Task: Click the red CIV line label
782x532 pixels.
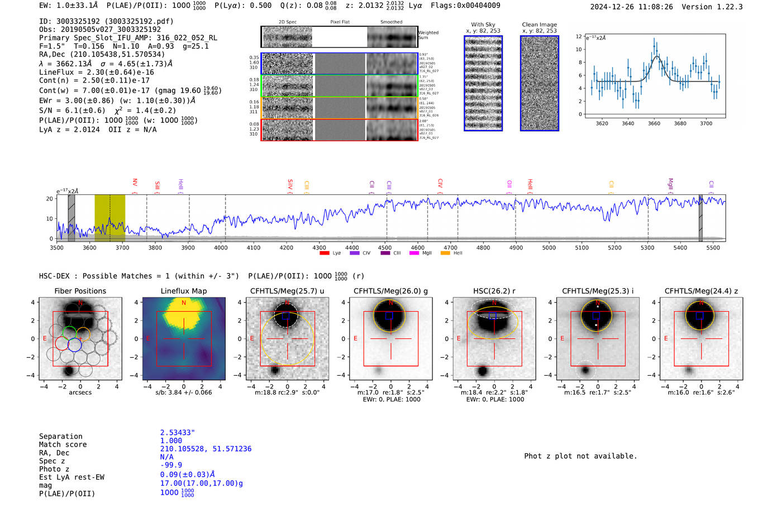Action: coord(440,183)
